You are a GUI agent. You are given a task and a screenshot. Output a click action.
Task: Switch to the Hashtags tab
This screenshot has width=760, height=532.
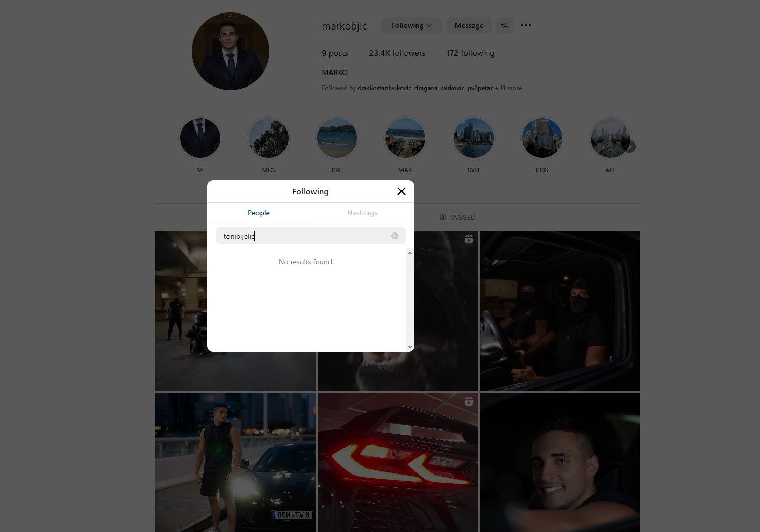[362, 213]
